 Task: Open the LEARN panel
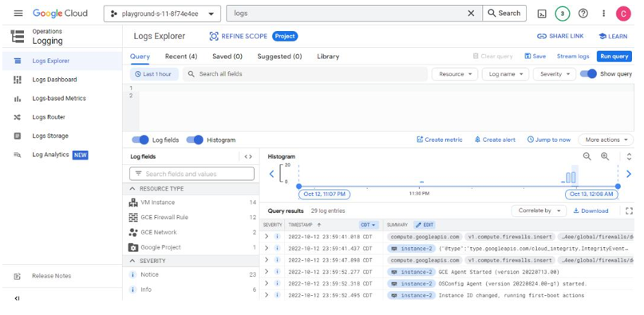613,36
